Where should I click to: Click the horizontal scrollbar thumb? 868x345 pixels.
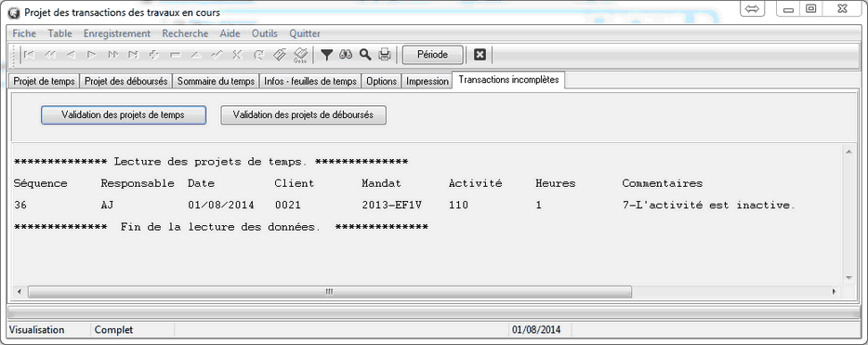click(329, 291)
